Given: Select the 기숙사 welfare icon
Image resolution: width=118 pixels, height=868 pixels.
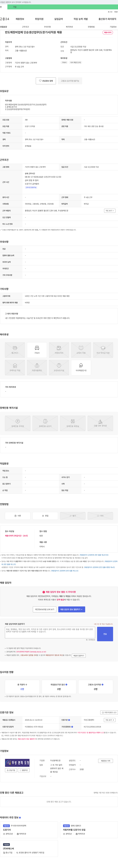Looking at the screenshot, I should click(37, 350).
